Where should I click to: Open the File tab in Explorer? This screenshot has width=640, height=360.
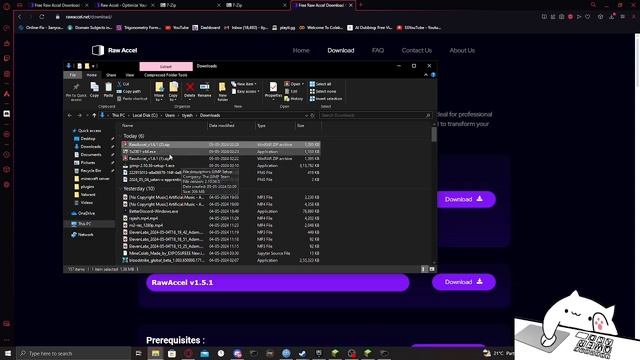[73, 75]
